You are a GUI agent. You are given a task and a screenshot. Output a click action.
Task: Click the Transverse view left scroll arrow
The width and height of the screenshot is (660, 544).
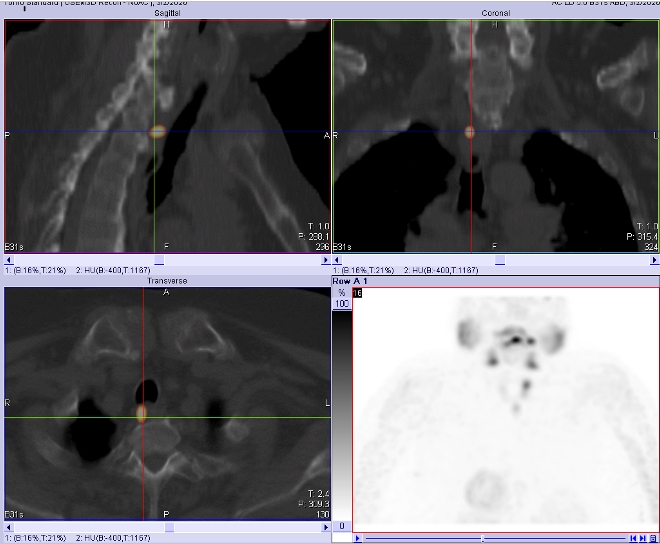click(9, 527)
